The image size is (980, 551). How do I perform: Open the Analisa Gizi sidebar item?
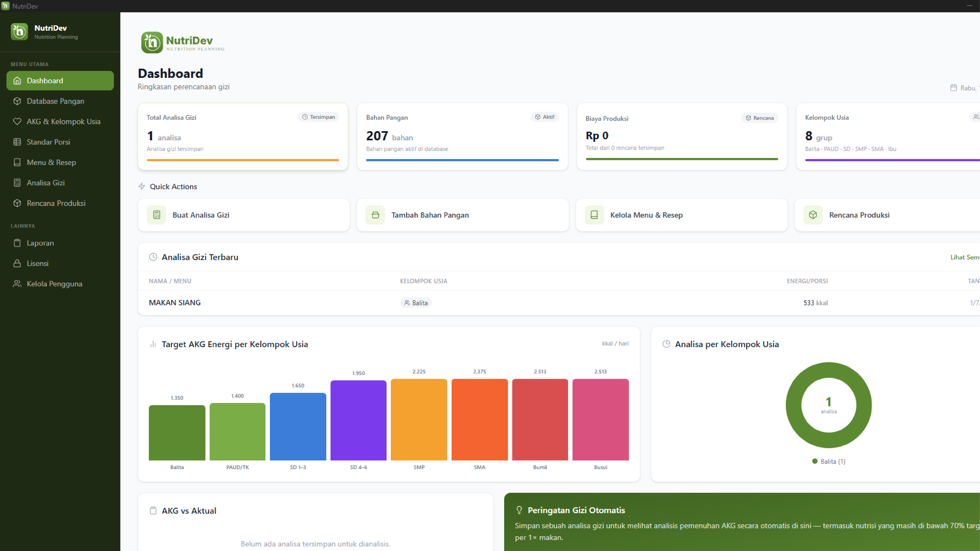click(60, 183)
